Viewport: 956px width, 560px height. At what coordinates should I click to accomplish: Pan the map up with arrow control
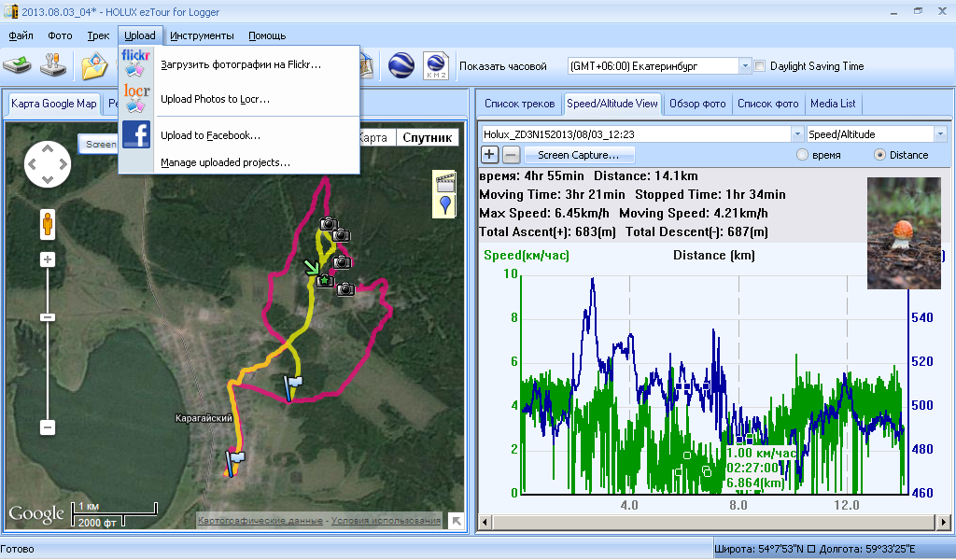pos(48,149)
